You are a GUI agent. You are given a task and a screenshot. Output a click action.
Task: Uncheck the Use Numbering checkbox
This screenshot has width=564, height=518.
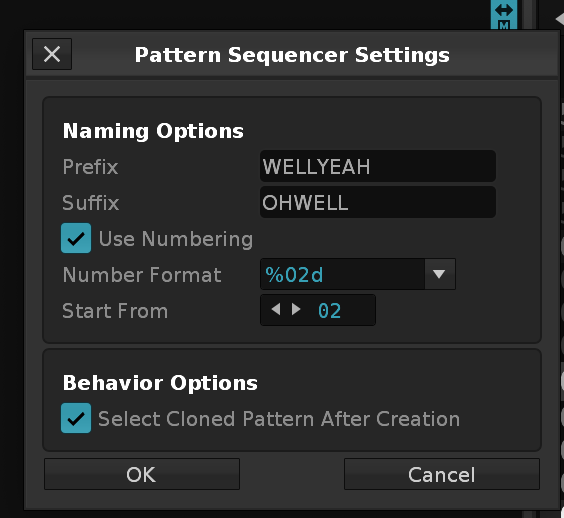click(76, 238)
